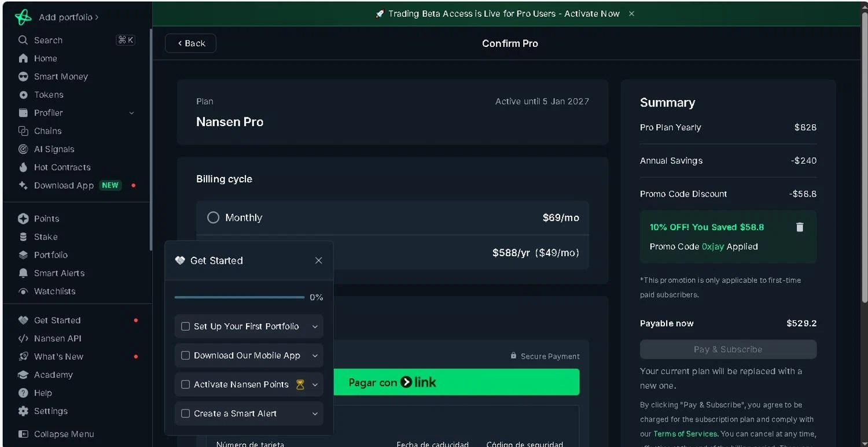Go to the Tokens page

coord(49,95)
